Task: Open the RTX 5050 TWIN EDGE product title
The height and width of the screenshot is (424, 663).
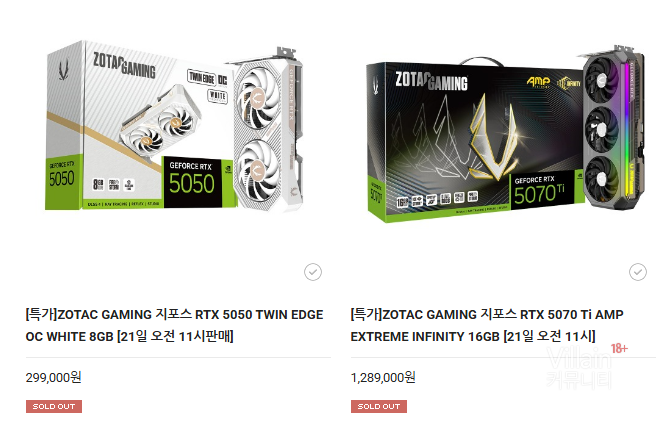Action: [x=174, y=326]
